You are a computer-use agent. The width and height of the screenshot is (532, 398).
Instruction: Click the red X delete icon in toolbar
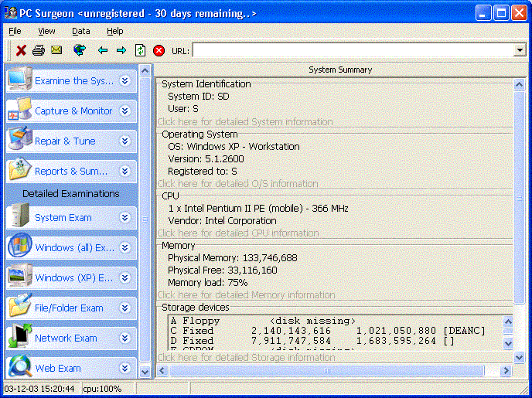(x=21, y=50)
